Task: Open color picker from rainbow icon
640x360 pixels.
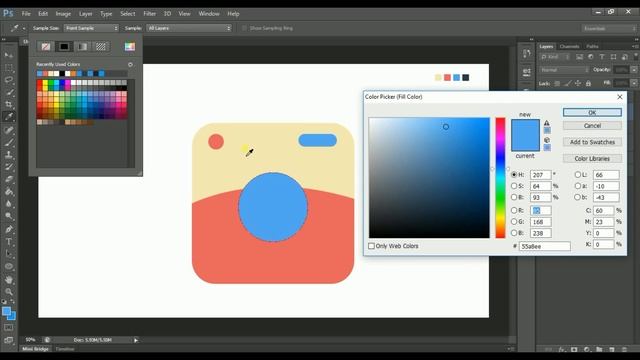Action: click(130, 47)
